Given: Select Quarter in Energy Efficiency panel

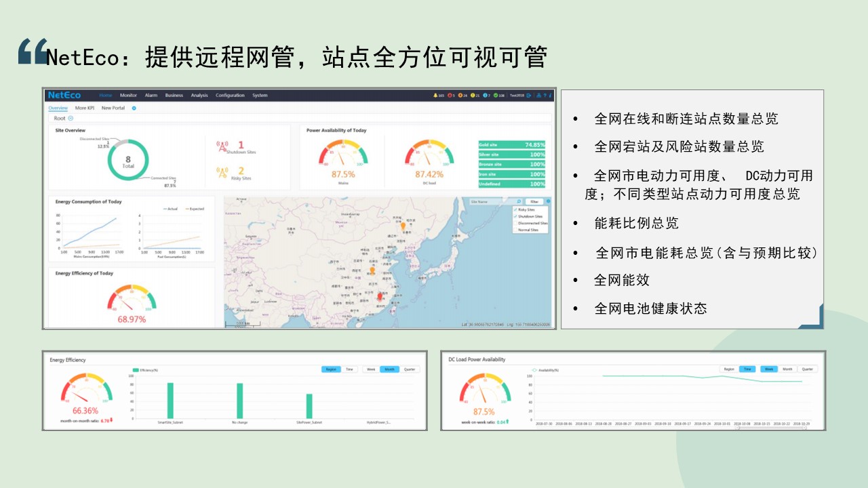Looking at the screenshot, I should 410,369.
